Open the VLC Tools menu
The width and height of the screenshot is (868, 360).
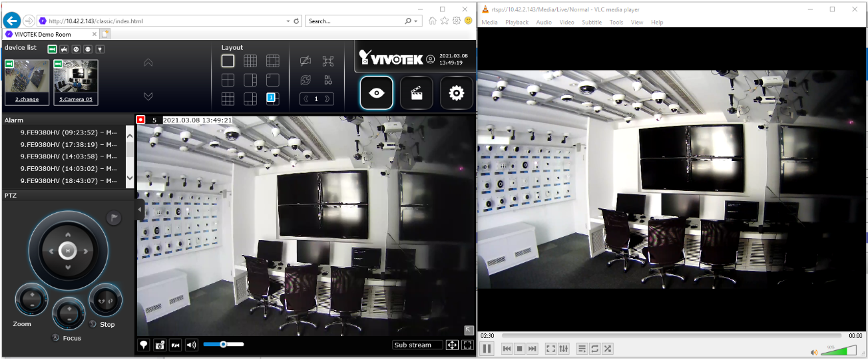tap(616, 22)
